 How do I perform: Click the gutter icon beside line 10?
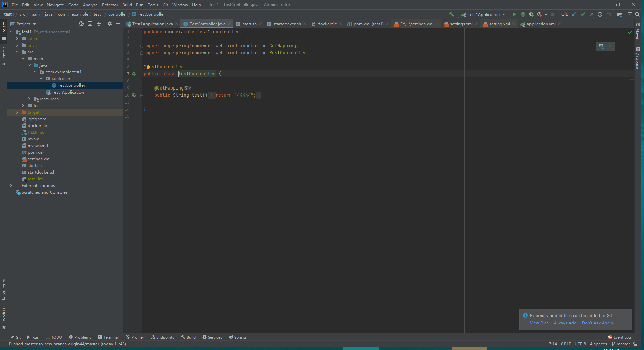coord(134,95)
